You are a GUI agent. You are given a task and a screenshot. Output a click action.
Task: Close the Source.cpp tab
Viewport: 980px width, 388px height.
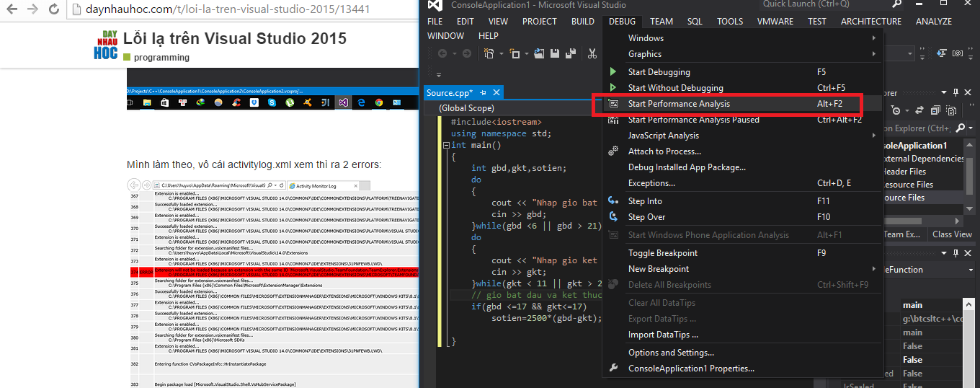496,92
